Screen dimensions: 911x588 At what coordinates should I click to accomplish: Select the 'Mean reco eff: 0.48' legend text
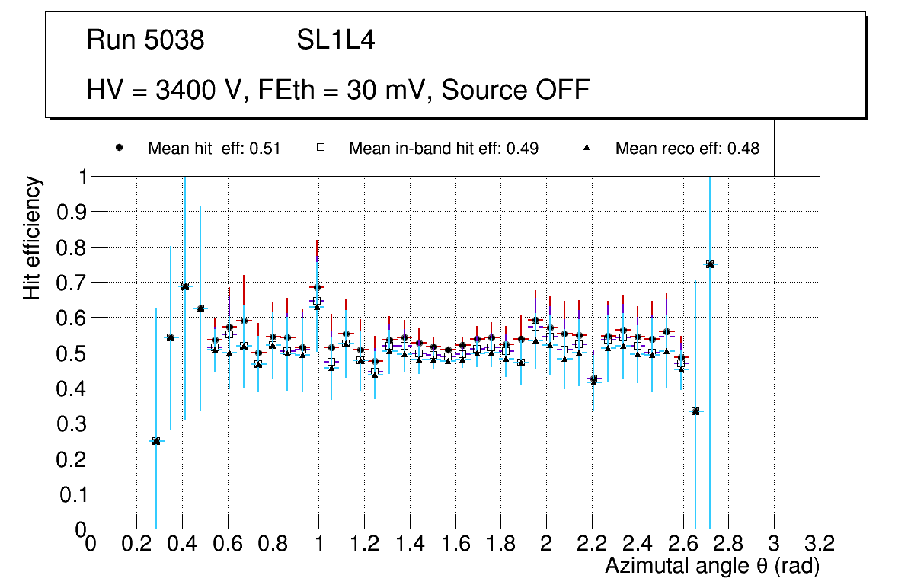click(687, 149)
